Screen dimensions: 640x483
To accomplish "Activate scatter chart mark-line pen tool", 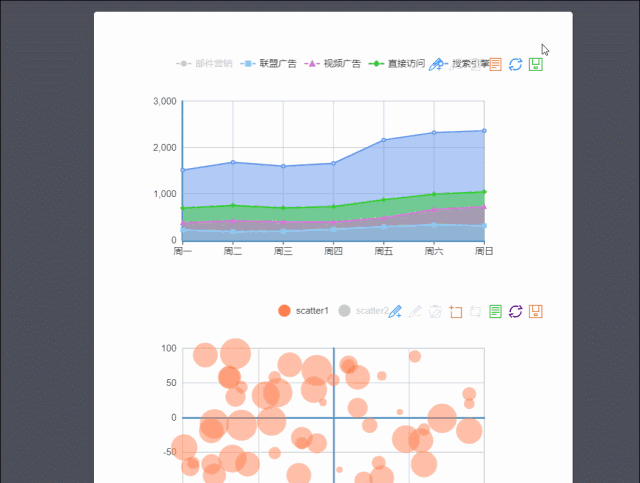I will (395, 312).
